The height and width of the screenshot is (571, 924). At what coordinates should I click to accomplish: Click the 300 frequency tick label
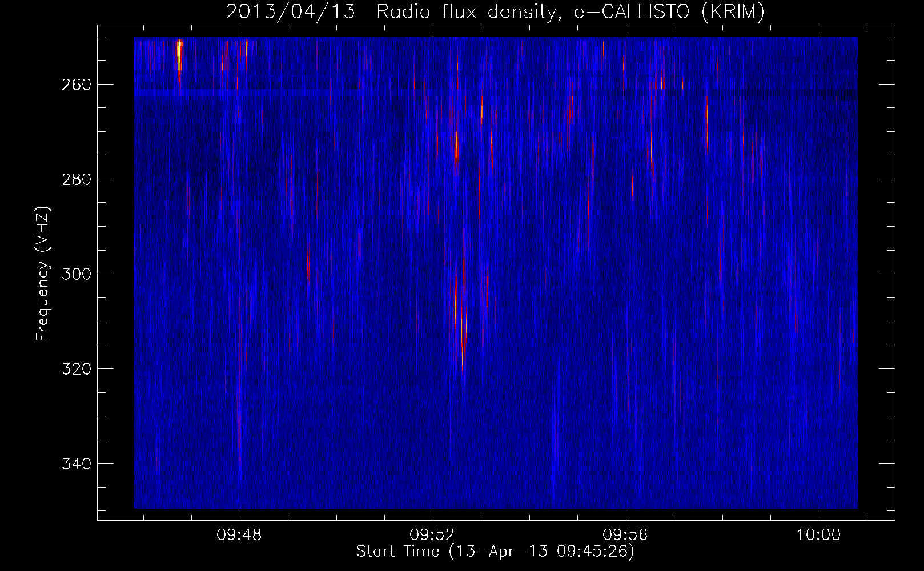pyautogui.click(x=76, y=274)
